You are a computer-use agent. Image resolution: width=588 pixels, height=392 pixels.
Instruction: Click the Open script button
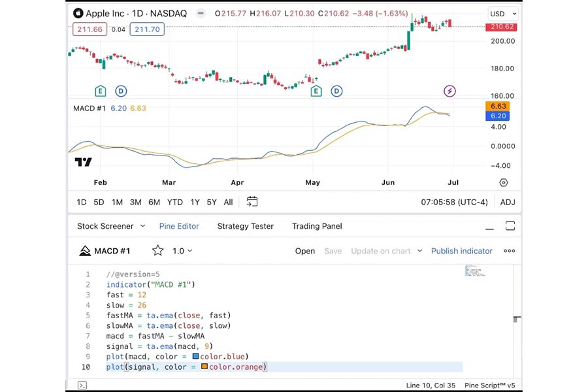pos(305,251)
